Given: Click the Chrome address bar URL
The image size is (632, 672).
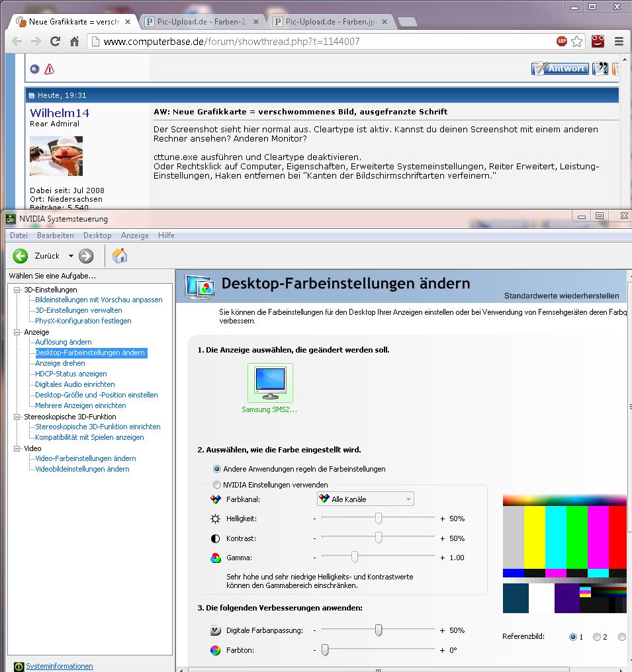Looking at the screenshot, I should [x=232, y=42].
